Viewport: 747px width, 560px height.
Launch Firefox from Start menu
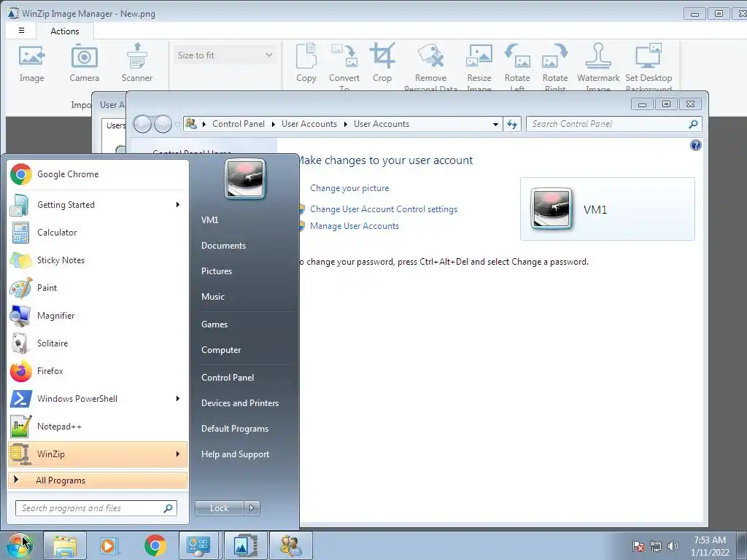98,371
